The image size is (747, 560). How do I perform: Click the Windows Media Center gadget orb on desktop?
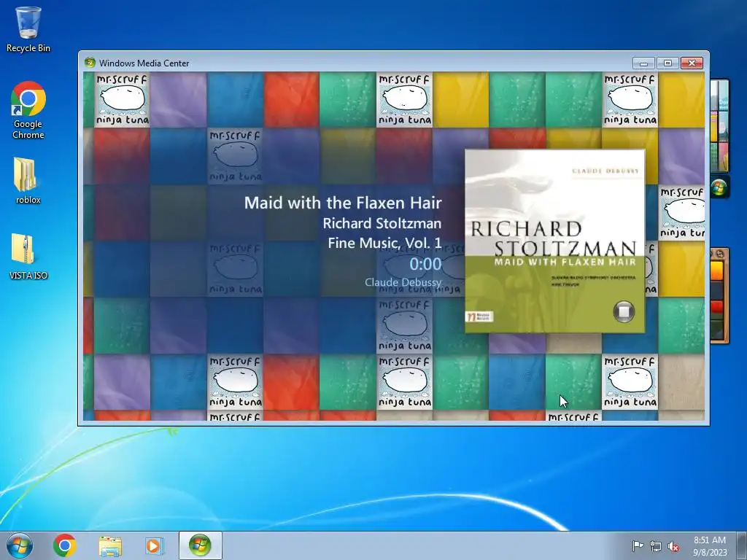(x=719, y=187)
